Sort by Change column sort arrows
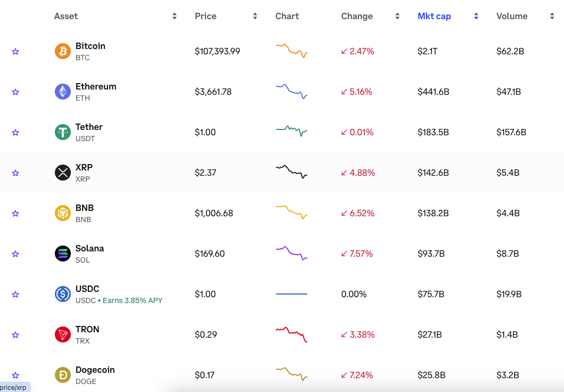This screenshot has width=564, height=392. pos(397,17)
